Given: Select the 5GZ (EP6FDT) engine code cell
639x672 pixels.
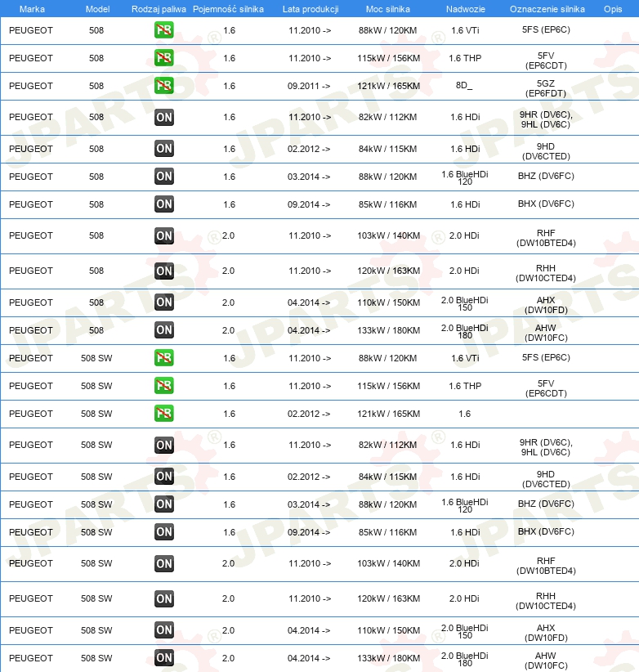Looking at the screenshot, I should click(546, 88).
